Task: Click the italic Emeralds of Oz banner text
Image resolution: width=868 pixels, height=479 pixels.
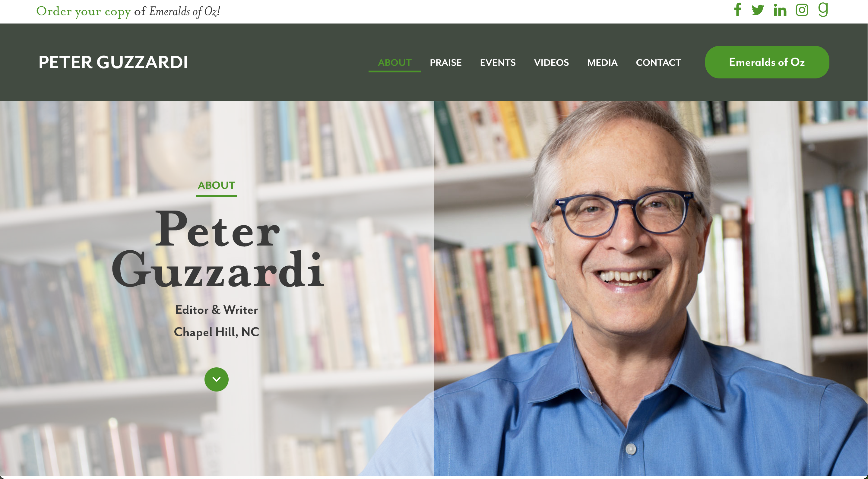Action: (185, 11)
